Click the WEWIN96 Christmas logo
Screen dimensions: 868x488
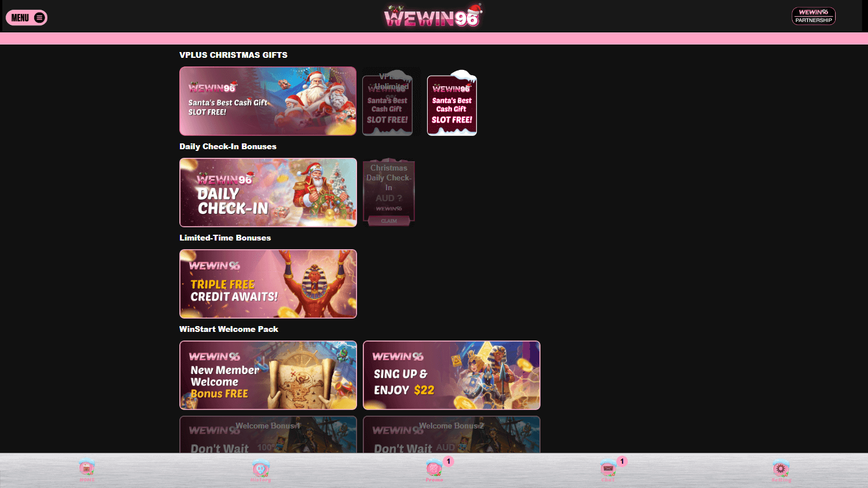pos(434,16)
